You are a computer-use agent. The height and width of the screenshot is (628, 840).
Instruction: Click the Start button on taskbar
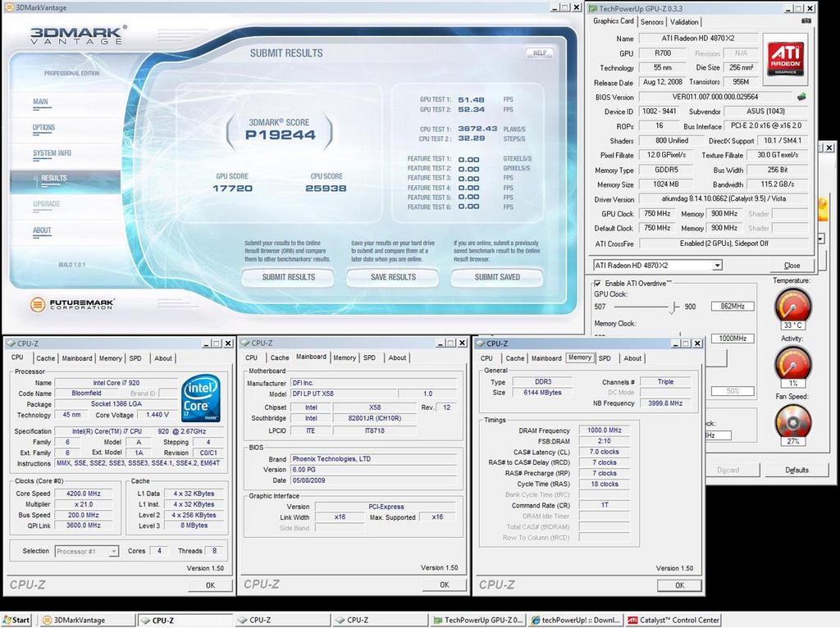click(17, 620)
